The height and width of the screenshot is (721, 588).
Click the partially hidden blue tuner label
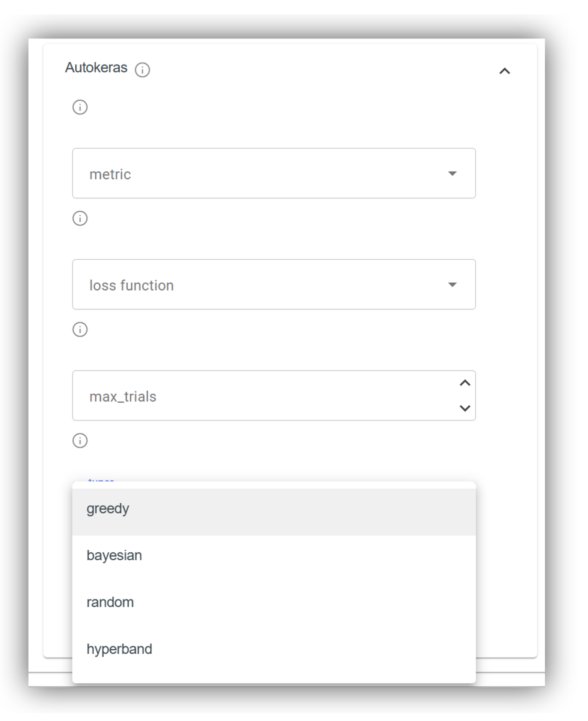pyautogui.click(x=101, y=480)
